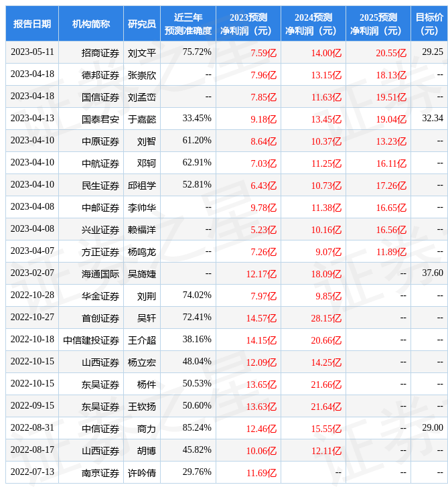Select the 20.55亿 2025 profit forecast
448x489 pixels.
click(391, 52)
